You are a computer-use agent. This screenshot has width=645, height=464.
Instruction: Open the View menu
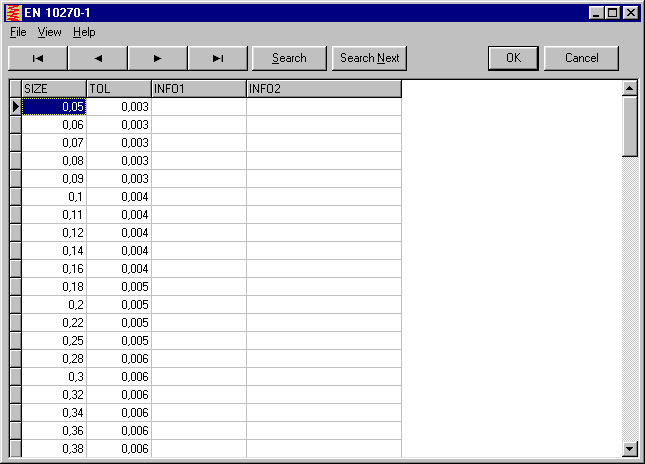pos(50,32)
